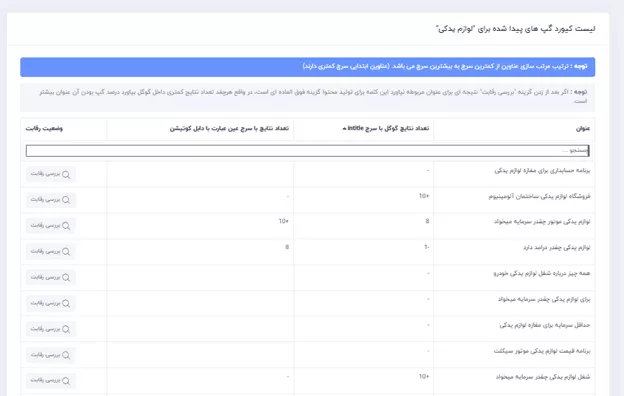Focus the جستجو search field in the table
The height and width of the screenshot is (396, 624).
(x=308, y=151)
